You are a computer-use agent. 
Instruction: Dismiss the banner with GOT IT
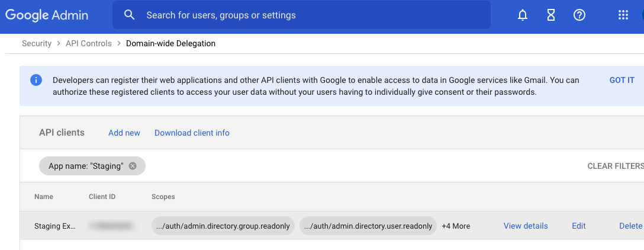tap(622, 80)
